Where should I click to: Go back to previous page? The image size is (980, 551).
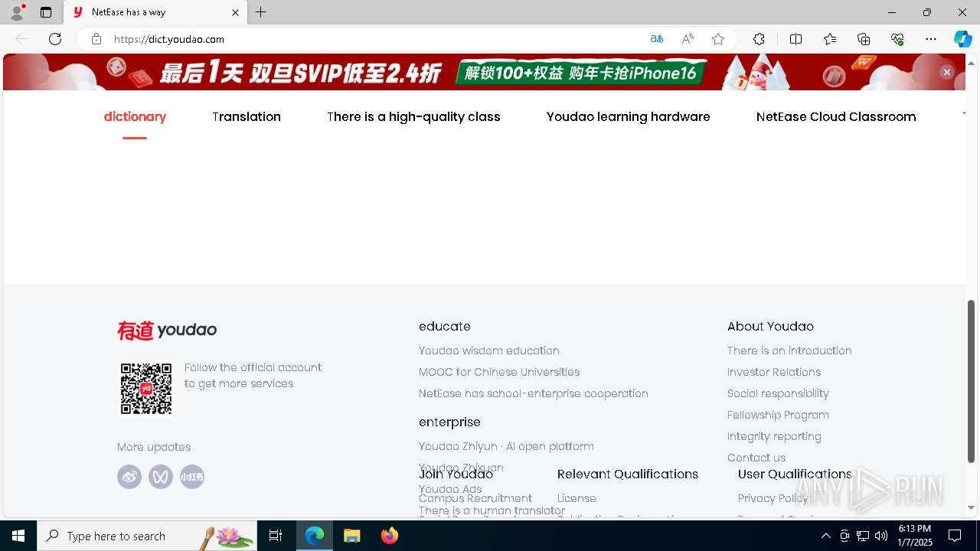pyautogui.click(x=21, y=39)
